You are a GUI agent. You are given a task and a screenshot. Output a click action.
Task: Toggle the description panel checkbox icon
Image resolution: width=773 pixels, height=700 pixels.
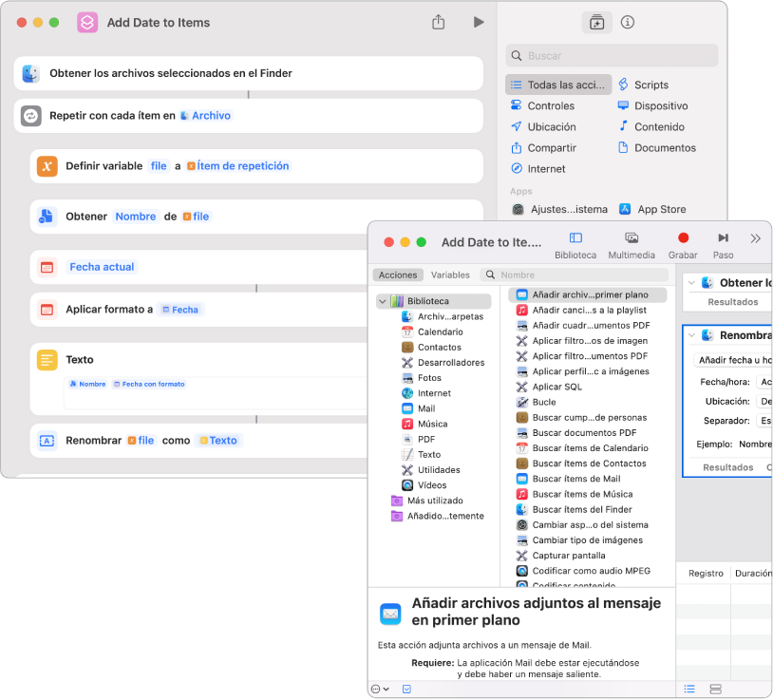(x=406, y=689)
